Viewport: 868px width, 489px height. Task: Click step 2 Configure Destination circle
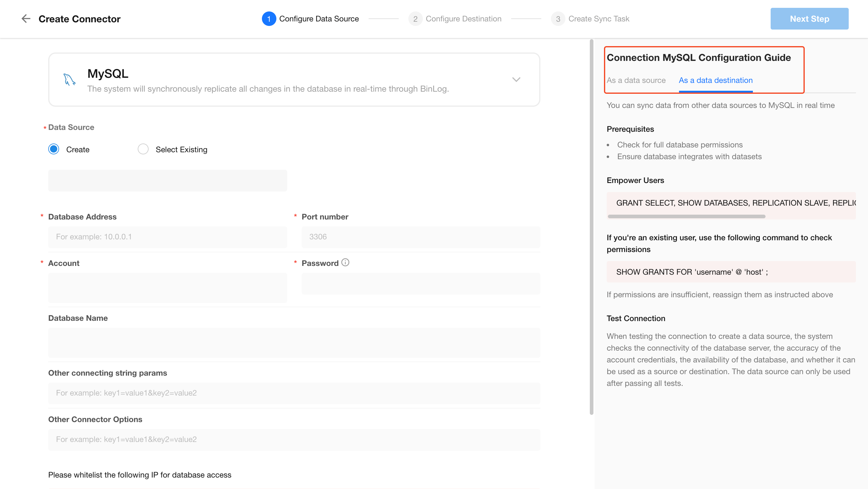[415, 19]
